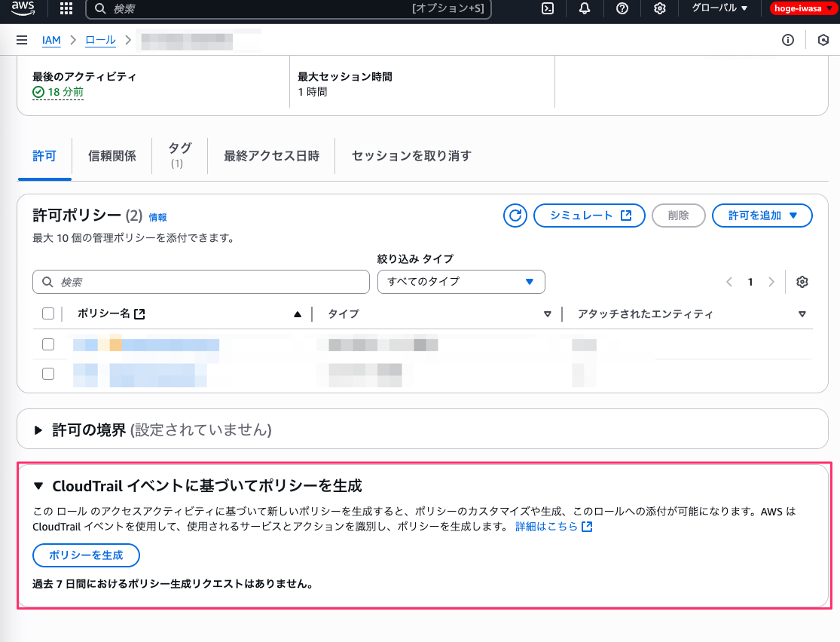Image resolution: width=840 pixels, height=642 pixels.
Task: Go to next page of policies
Action: (771, 282)
